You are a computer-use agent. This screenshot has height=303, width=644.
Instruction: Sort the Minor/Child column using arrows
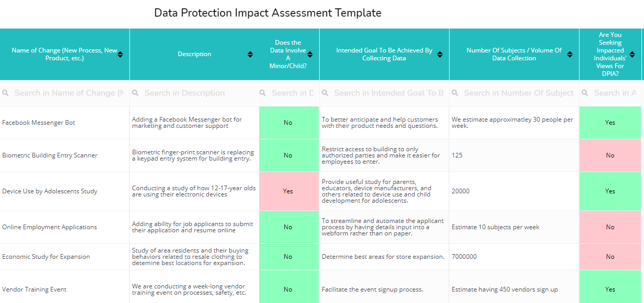click(x=310, y=55)
